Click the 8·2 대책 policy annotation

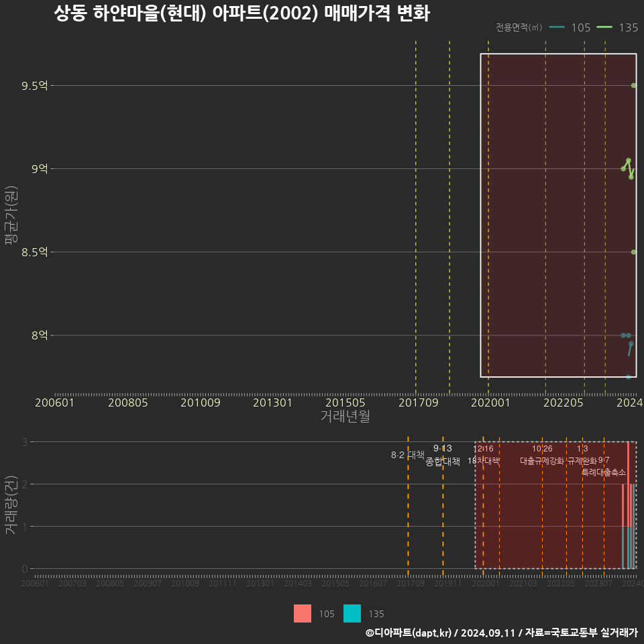407,455
